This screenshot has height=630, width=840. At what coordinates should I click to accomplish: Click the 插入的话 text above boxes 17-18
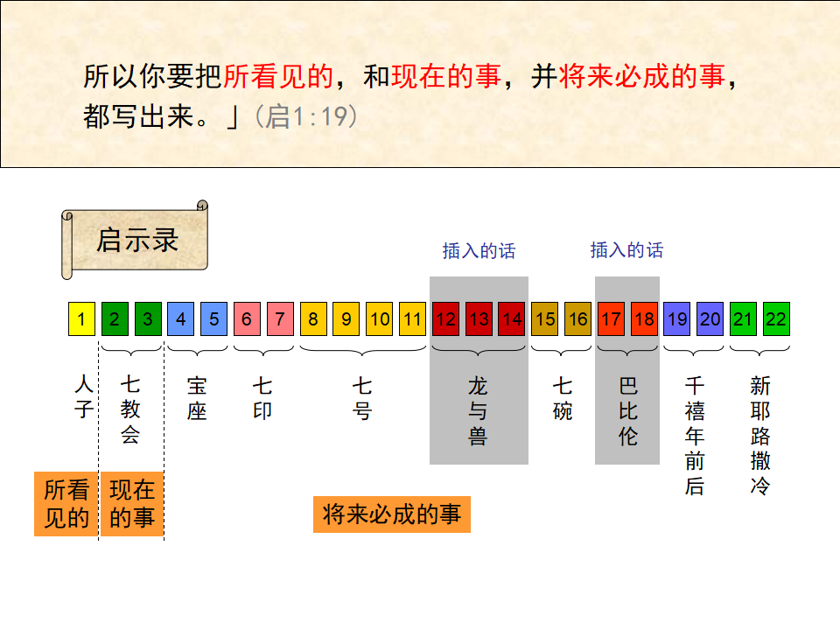(626, 251)
